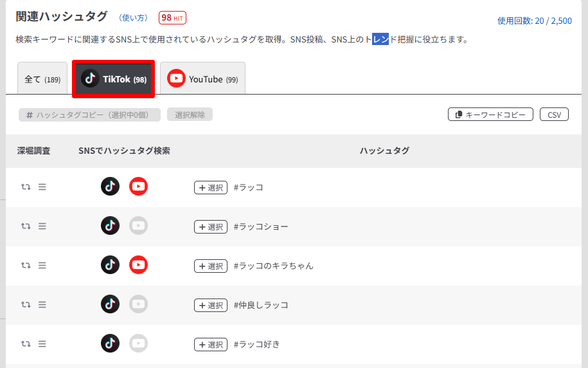The height and width of the screenshot is (368, 588).
Task: Click TikTok icon in #仲良しラッコ row
Action: 110,304
